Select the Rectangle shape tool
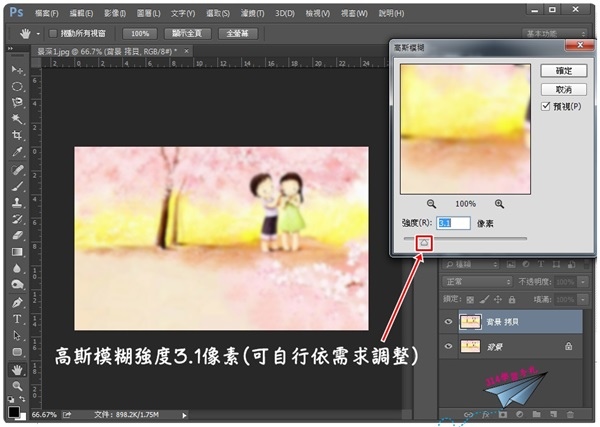This screenshot has width=600, height=427. 17,352
